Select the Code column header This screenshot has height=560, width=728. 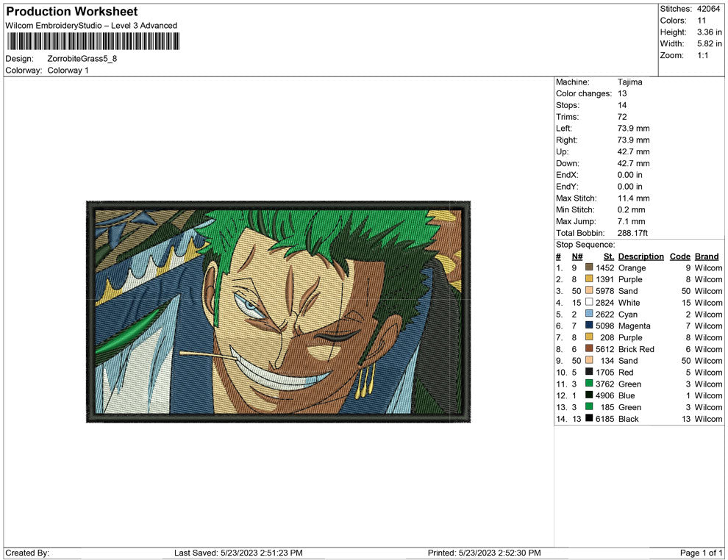[680, 256]
